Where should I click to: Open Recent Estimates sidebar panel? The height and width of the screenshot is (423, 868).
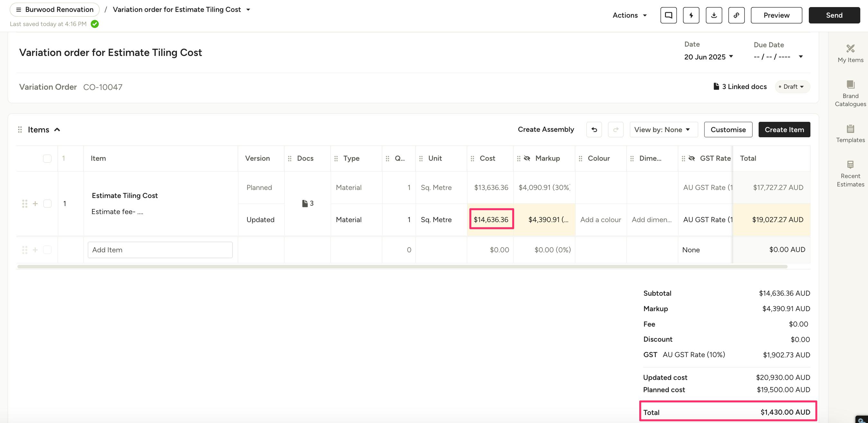[x=850, y=174]
